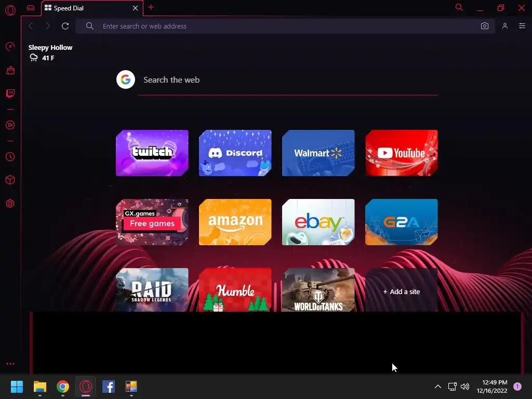This screenshot has height=399, width=532.
Task: Open the Humble speed dial tile
Action: pos(235,290)
